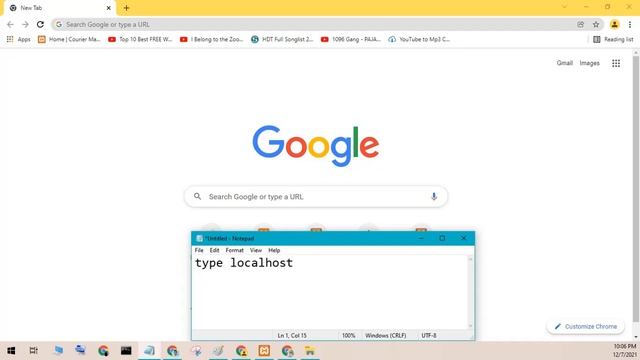Click the Google homepage search box

316,197
